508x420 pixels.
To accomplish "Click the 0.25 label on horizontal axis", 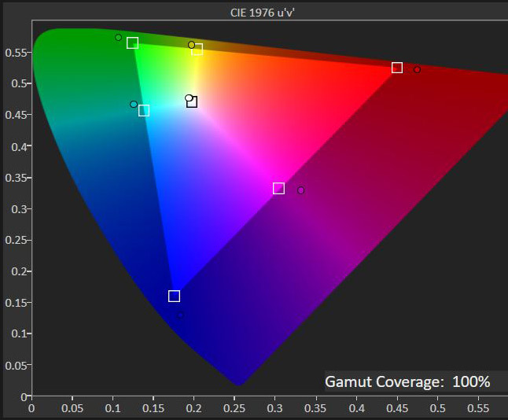I will 234,408.
